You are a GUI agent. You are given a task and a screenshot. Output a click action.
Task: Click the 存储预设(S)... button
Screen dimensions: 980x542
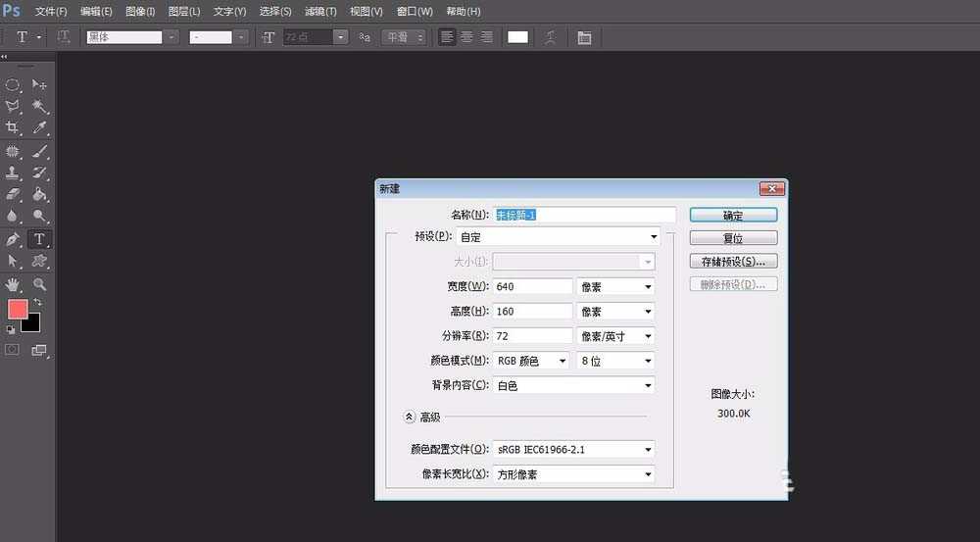tap(733, 262)
